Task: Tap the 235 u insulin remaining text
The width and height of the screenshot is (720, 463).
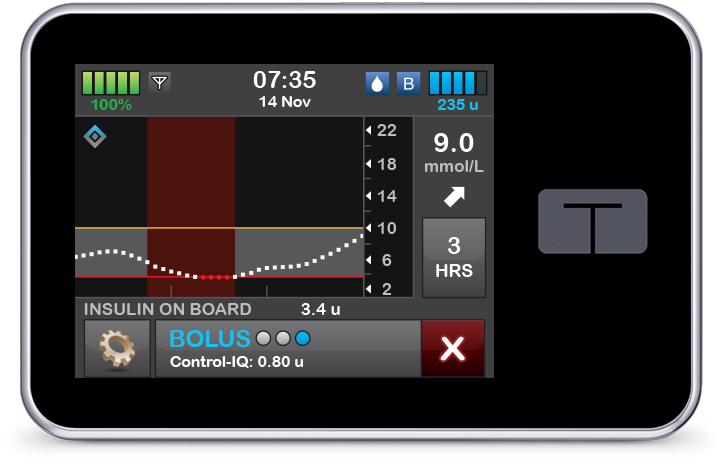Action: tap(457, 104)
